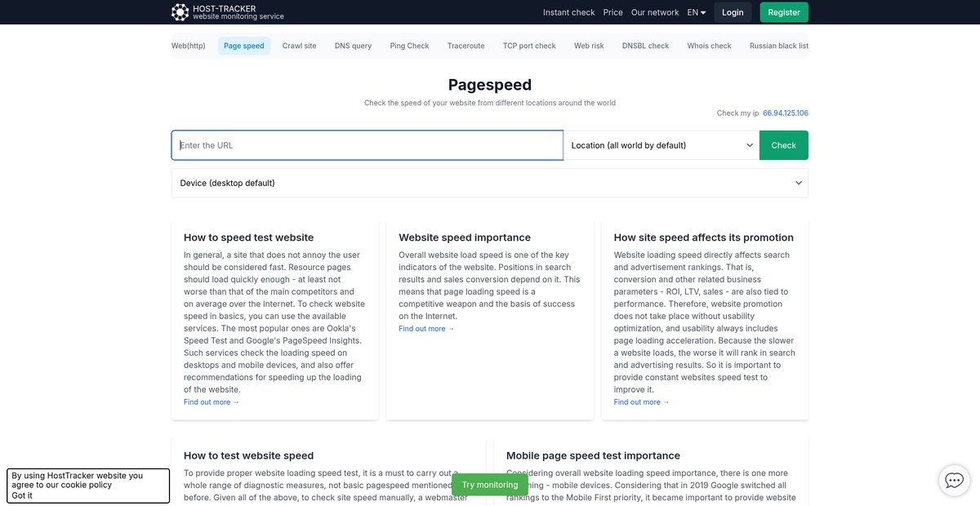The width and height of the screenshot is (980, 506).
Task: Click the IP address 66.94.125.106
Action: [786, 113]
